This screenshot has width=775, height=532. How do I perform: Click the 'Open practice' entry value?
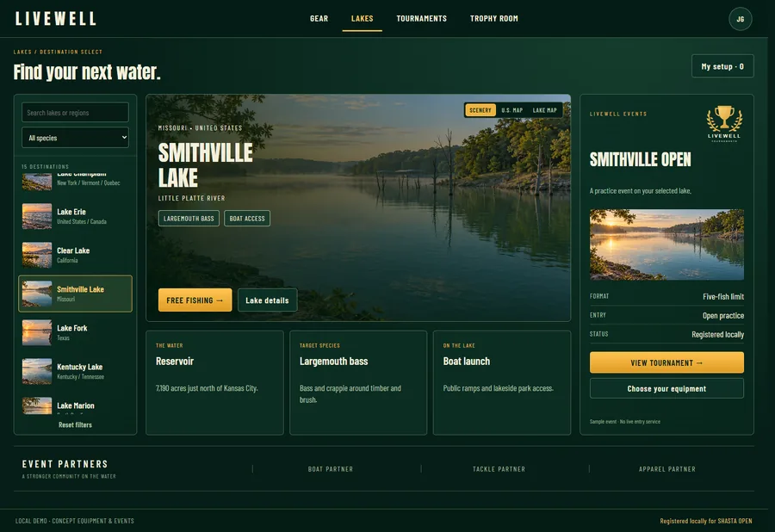pyautogui.click(x=723, y=315)
